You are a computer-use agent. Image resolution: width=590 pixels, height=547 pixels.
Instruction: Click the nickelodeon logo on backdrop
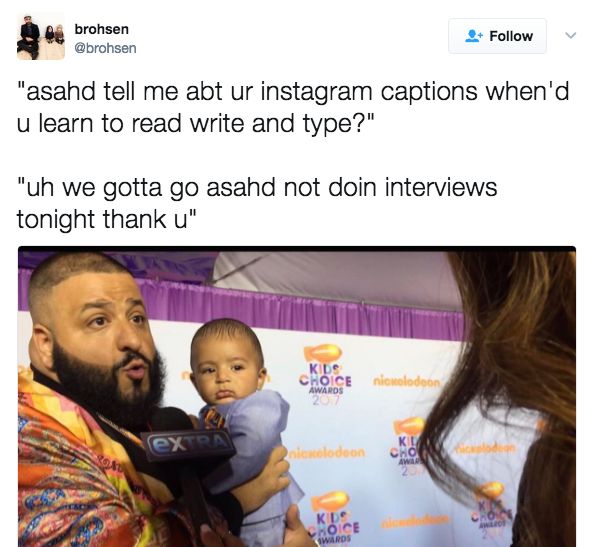[x=406, y=382]
